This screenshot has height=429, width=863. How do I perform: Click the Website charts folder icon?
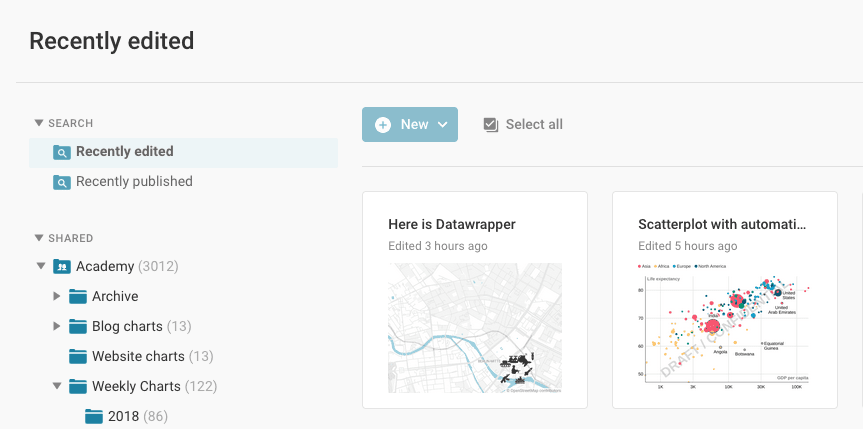(78, 356)
